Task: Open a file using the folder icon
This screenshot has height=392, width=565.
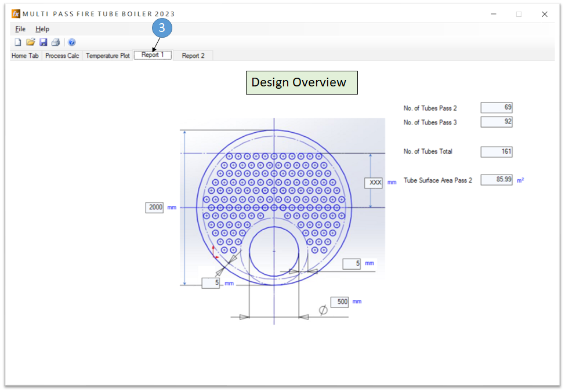Action: [30, 42]
